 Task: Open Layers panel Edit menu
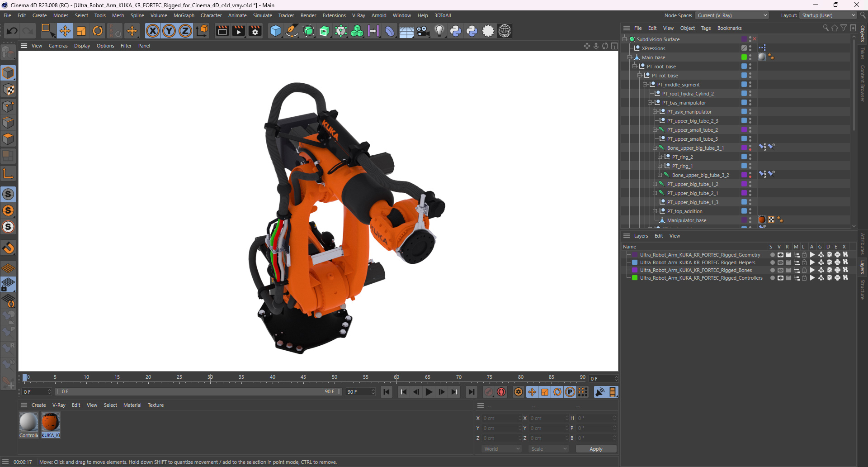tap(659, 236)
